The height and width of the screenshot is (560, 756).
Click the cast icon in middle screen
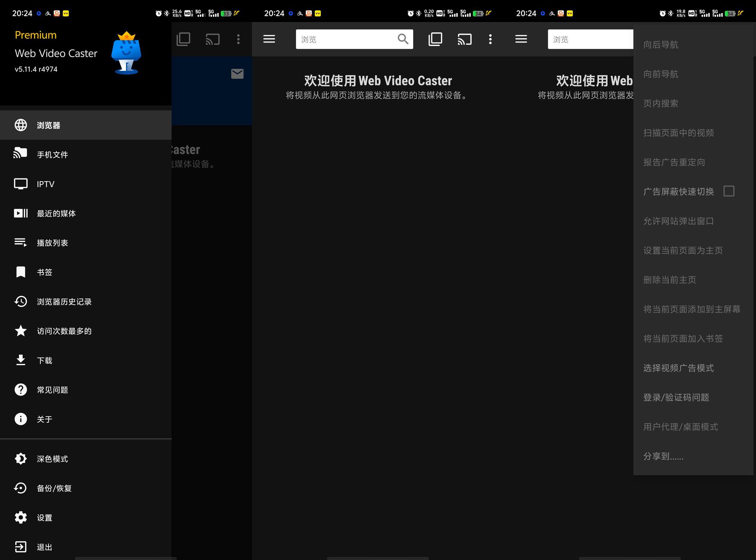coord(464,39)
